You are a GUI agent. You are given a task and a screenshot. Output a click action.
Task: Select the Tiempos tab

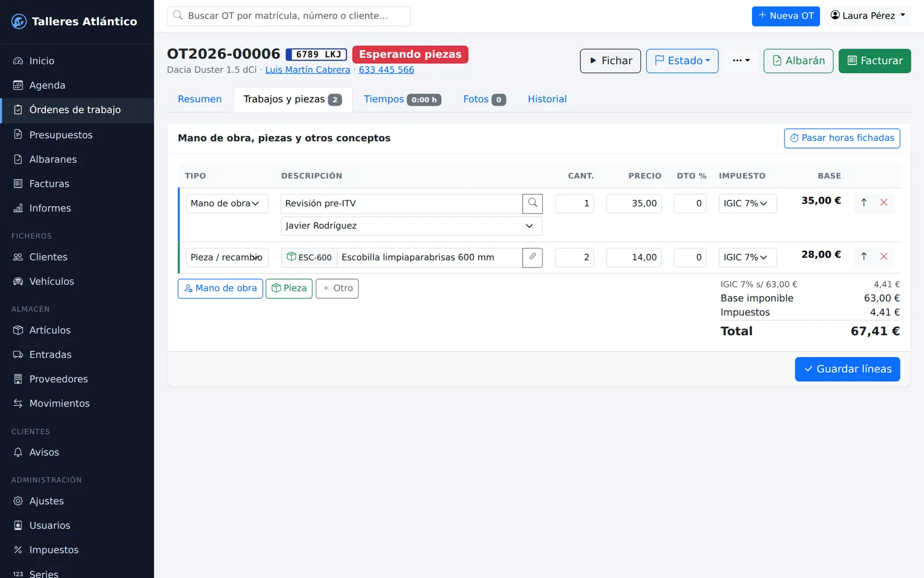[x=403, y=99]
